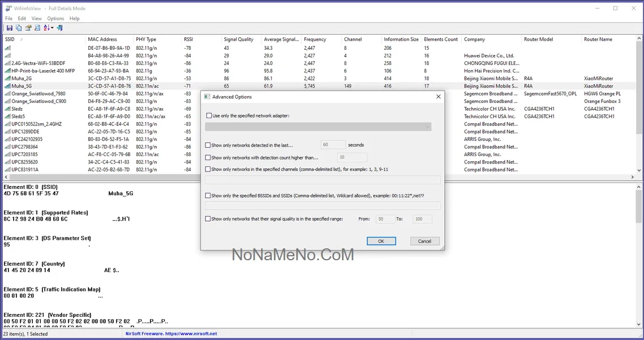The height and width of the screenshot is (340, 644).
Task: Open the network adapter combo box
Action: (318, 127)
